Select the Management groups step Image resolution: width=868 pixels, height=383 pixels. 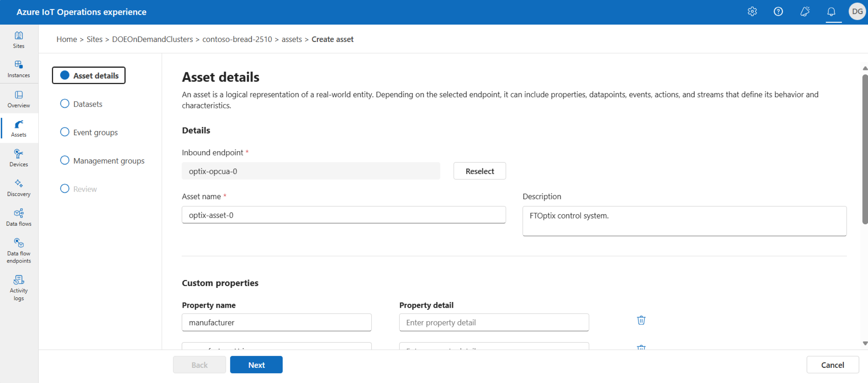click(102, 161)
